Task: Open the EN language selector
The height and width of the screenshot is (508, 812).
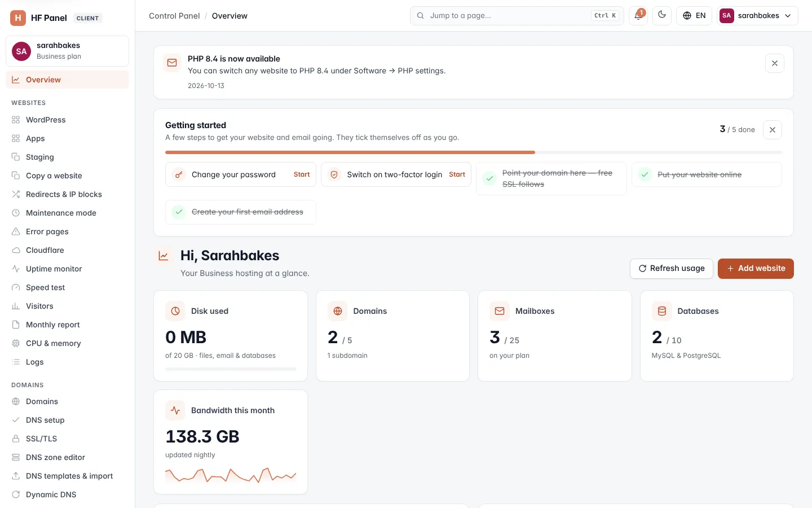Action: pyautogui.click(x=694, y=16)
